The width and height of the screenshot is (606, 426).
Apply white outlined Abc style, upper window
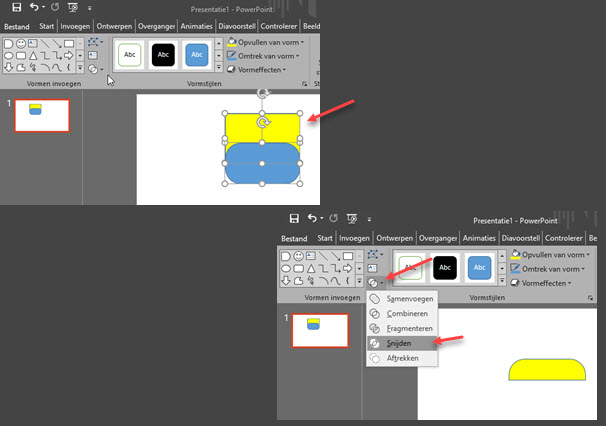click(x=129, y=55)
